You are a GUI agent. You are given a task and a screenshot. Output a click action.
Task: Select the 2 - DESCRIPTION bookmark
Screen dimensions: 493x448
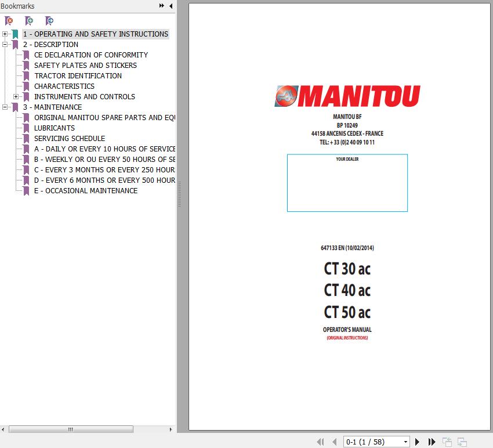tap(50, 44)
